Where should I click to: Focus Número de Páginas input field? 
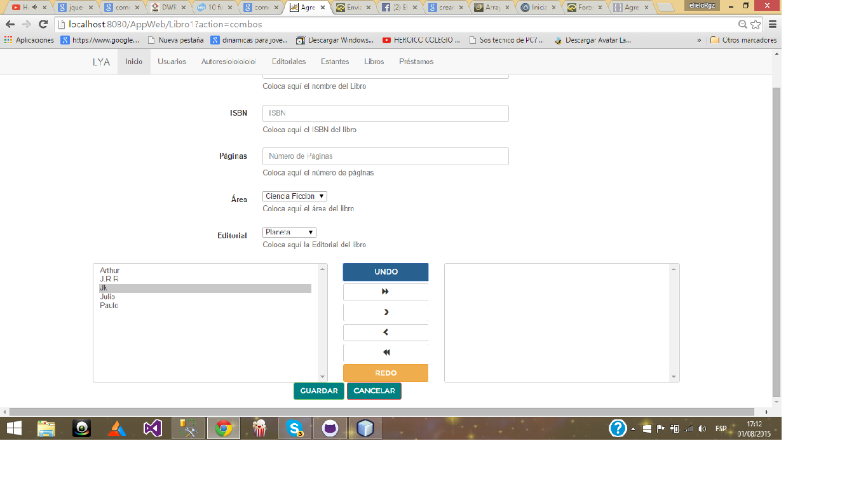click(x=386, y=156)
